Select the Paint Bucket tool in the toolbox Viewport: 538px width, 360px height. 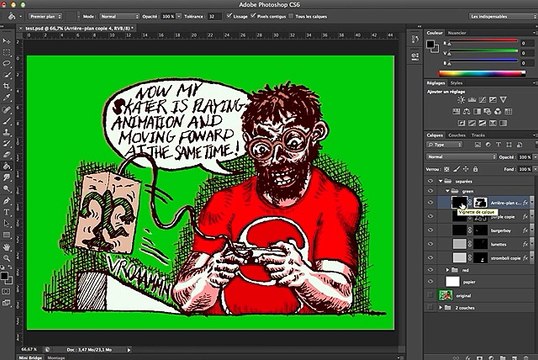(7, 166)
